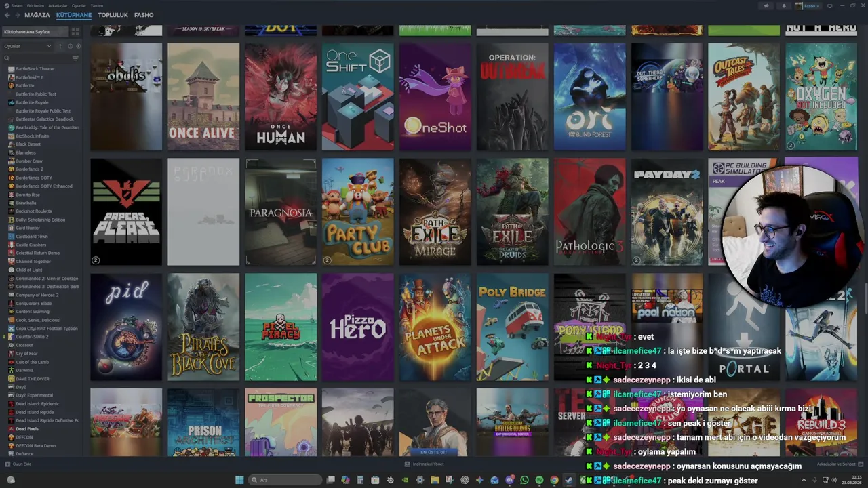Open the FASHO profile tab
The width and height of the screenshot is (868, 488).
[x=144, y=15]
